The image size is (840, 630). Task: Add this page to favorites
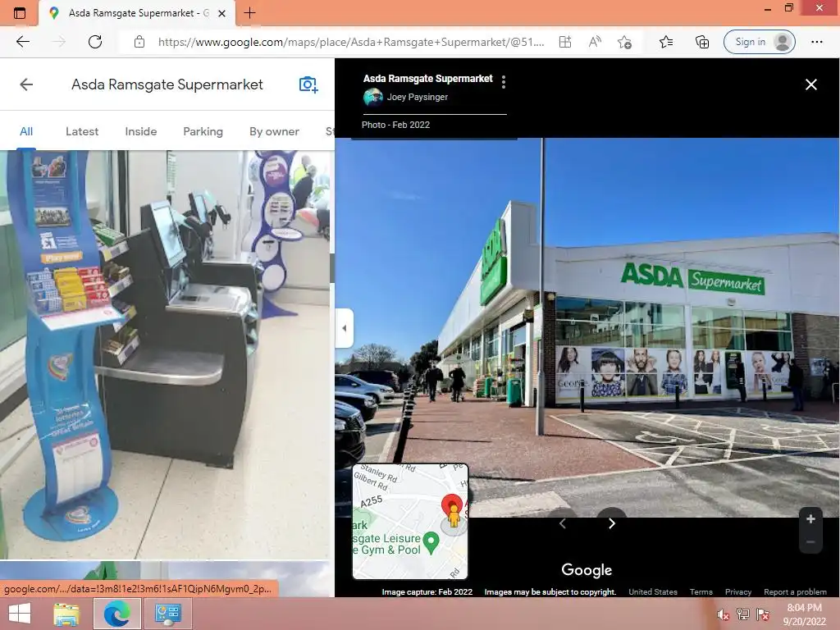point(624,42)
